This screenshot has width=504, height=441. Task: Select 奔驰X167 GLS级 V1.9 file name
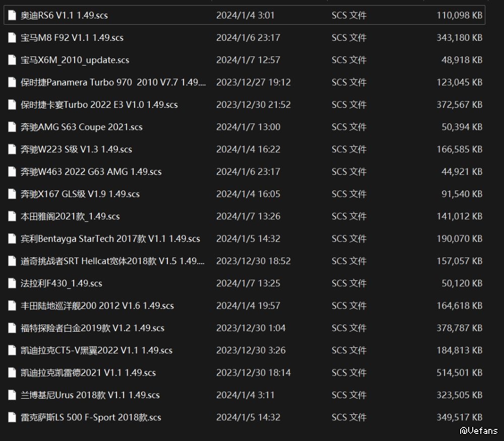point(80,194)
